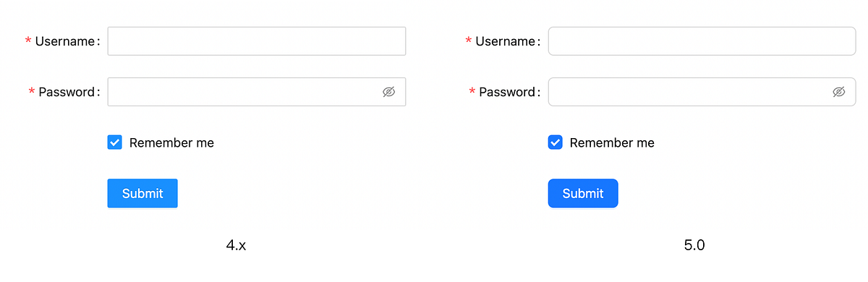Click the Password label in 4.x form
The image size is (868, 282).
[67, 92]
